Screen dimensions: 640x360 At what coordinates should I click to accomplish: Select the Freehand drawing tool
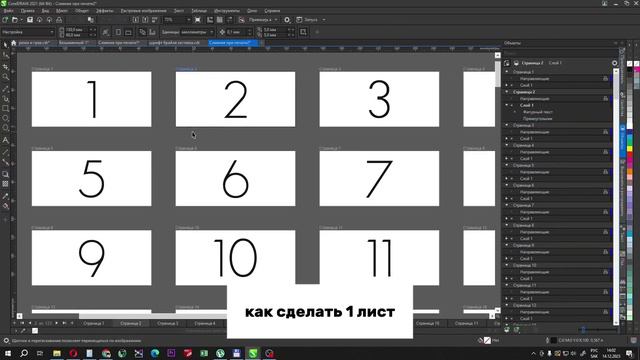click(x=5, y=89)
